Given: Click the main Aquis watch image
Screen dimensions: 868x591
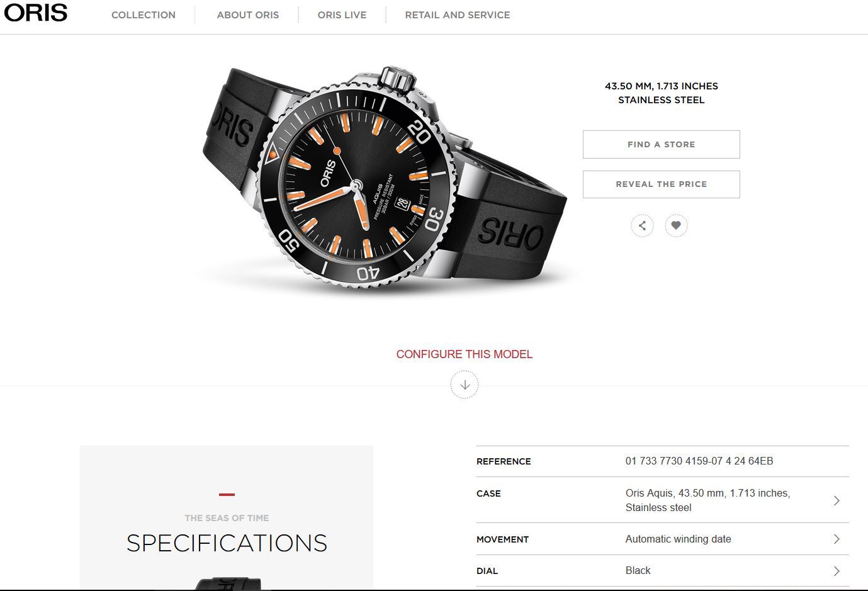Looking at the screenshot, I should pyautogui.click(x=385, y=179).
